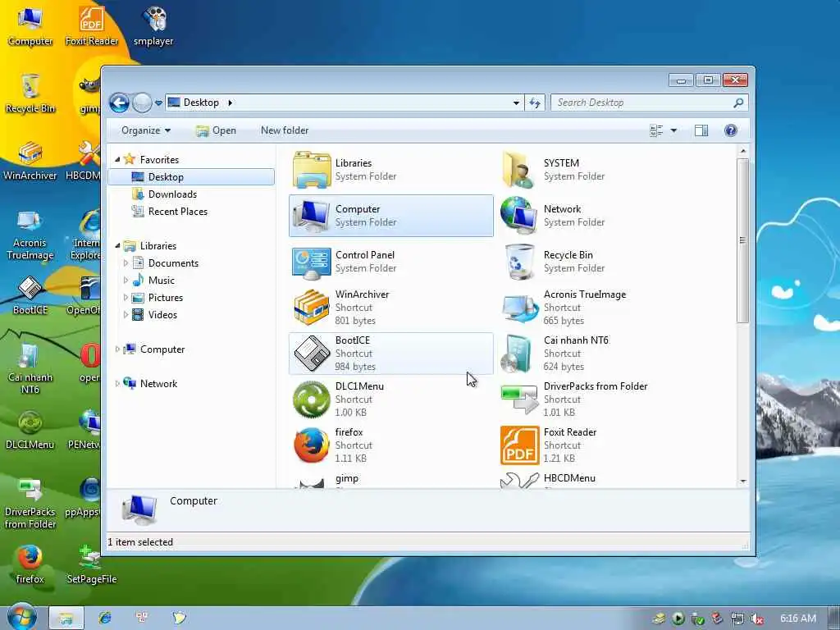840x630 pixels.
Task: Select the Network system folder icon
Action: click(x=518, y=216)
